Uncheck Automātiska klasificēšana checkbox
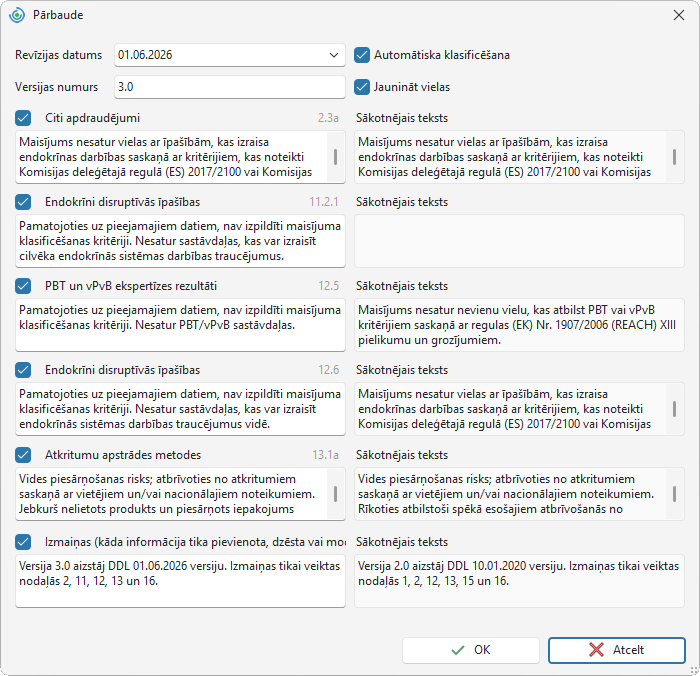Screen dimensions: 700x676 (x=362, y=55)
